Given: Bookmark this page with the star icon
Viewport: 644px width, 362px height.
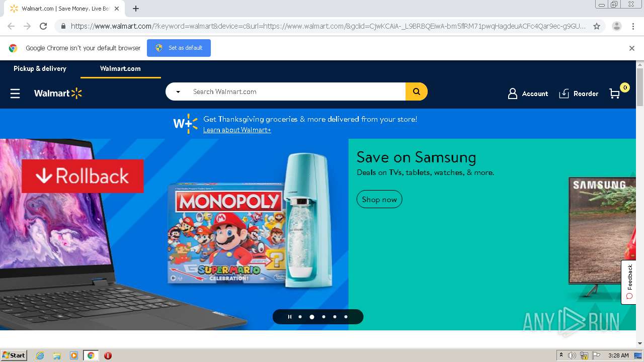Looking at the screenshot, I should (597, 26).
